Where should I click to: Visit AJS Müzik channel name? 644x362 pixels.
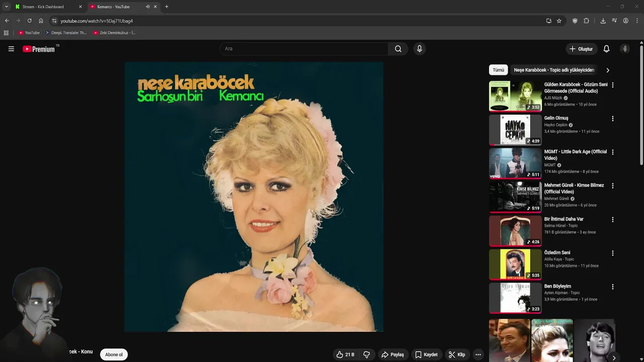click(553, 98)
